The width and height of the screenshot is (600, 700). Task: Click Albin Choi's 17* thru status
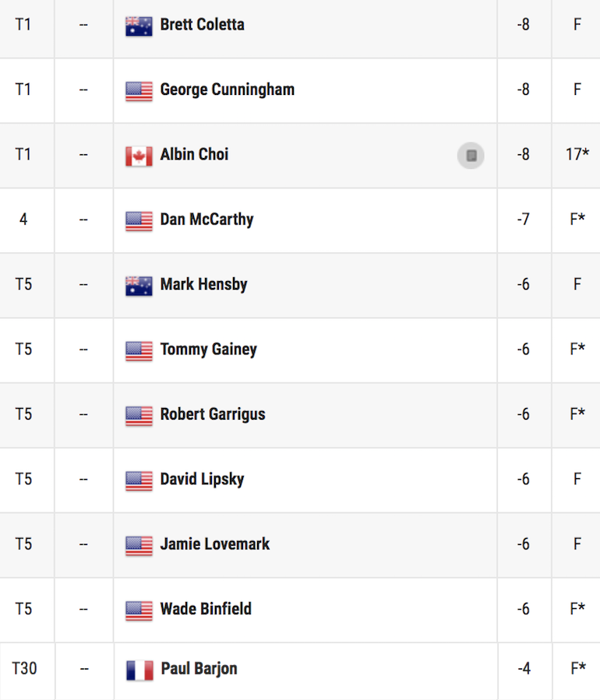point(577,154)
